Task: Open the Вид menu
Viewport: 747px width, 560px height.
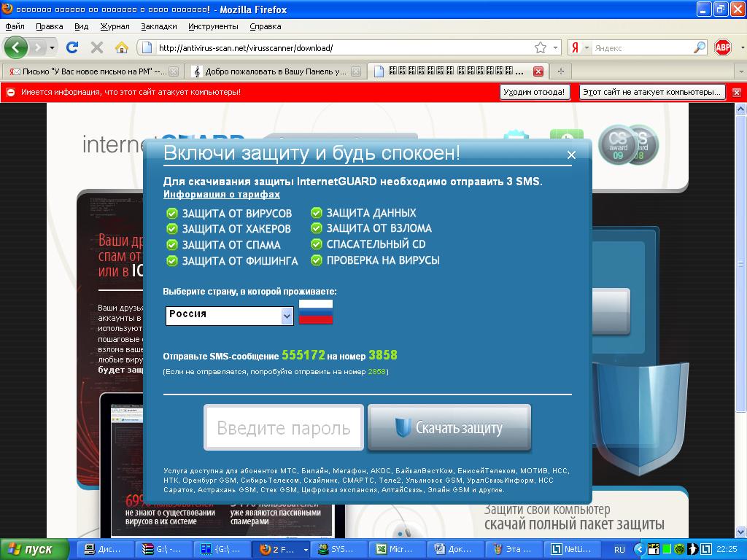Action: (x=82, y=27)
